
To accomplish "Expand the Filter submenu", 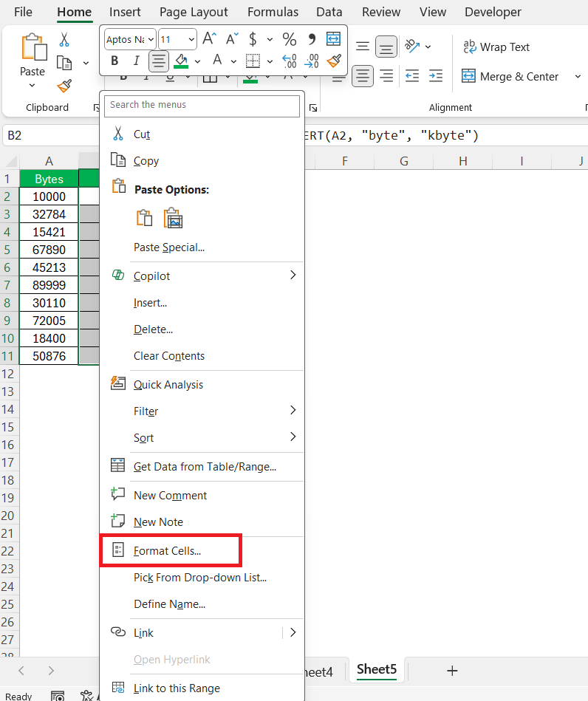I will click(x=293, y=410).
